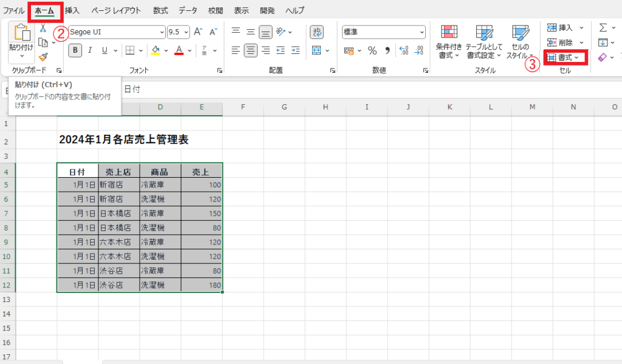Click the Wrap Text icon

[x=316, y=32]
